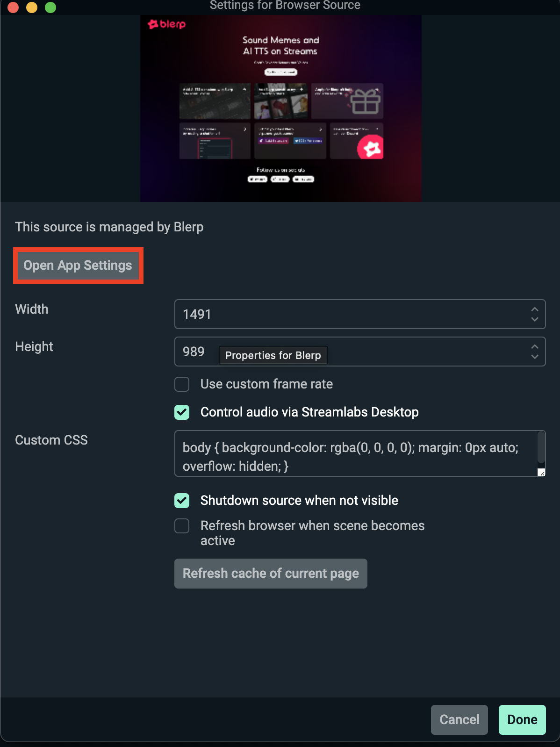This screenshot has height=747, width=560.
Task: Click the green zoom traffic light button
Action: [x=50, y=7]
